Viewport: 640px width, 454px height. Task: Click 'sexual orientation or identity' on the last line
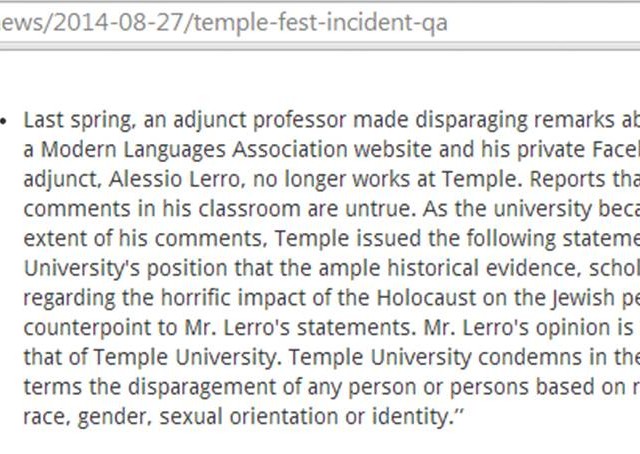[309, 417]
